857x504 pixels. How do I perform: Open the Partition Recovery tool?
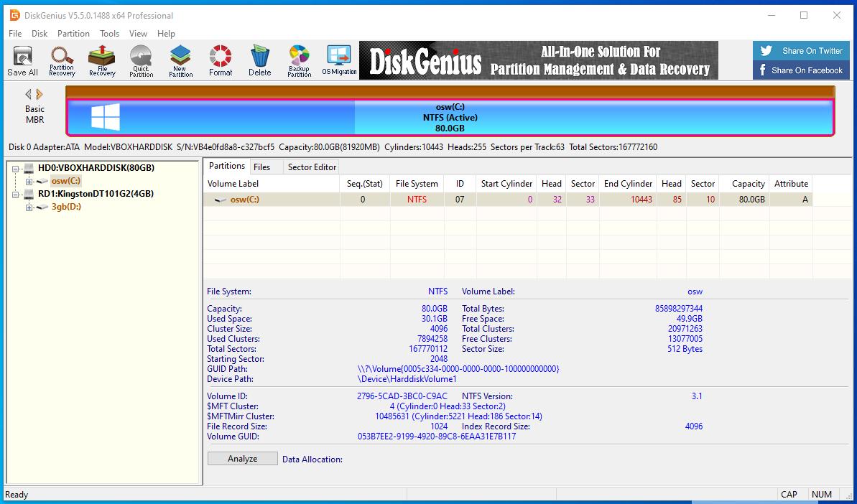(62, 60)
